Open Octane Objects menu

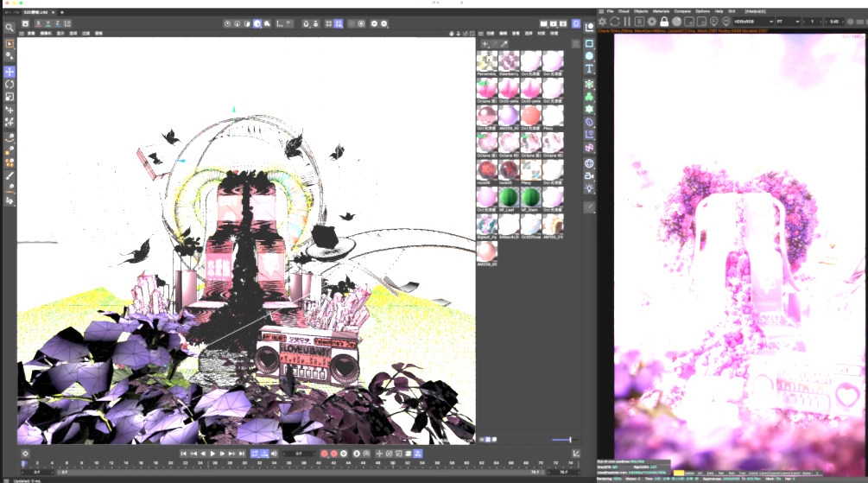pos(641,11)
